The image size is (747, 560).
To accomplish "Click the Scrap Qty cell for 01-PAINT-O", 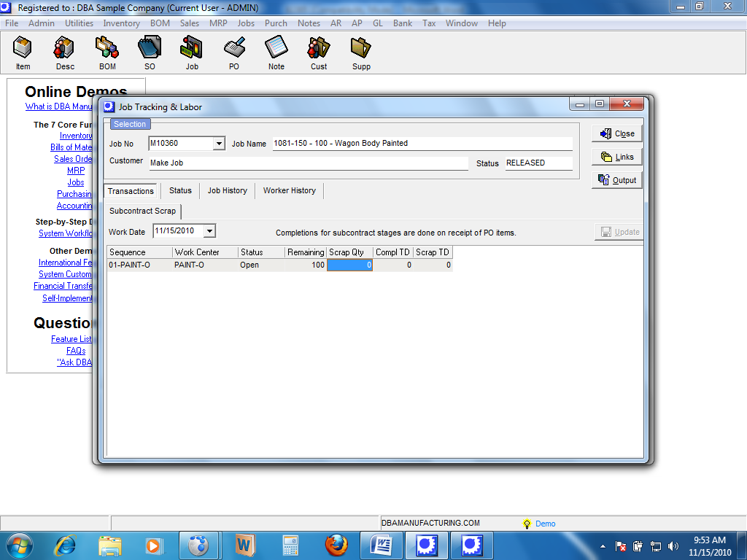I will point(350,265).
